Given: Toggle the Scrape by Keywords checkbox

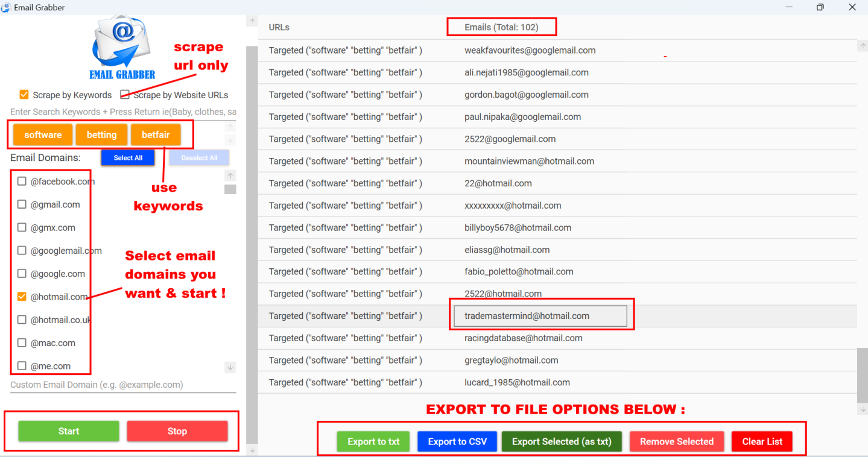Looking at the screenshot, I should pos(24,95).
